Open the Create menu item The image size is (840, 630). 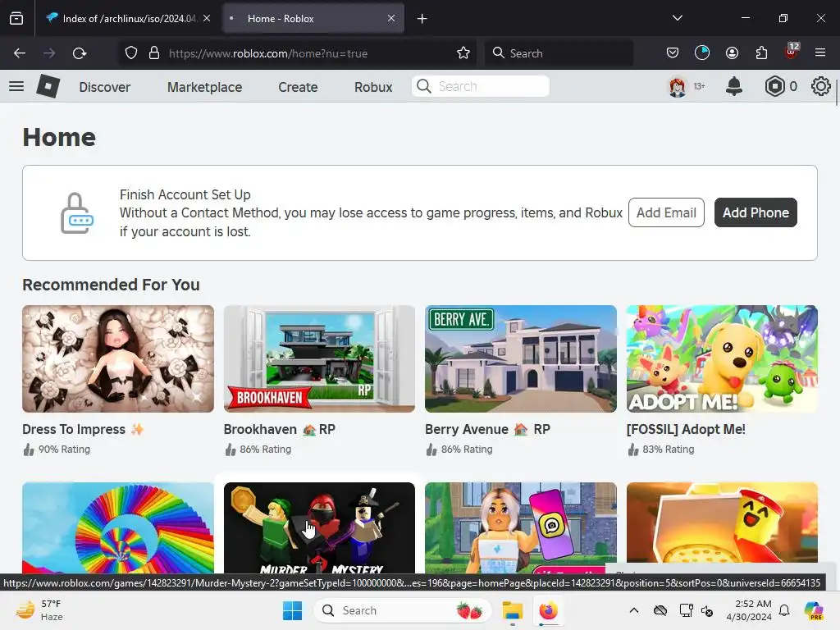[298, 87]
